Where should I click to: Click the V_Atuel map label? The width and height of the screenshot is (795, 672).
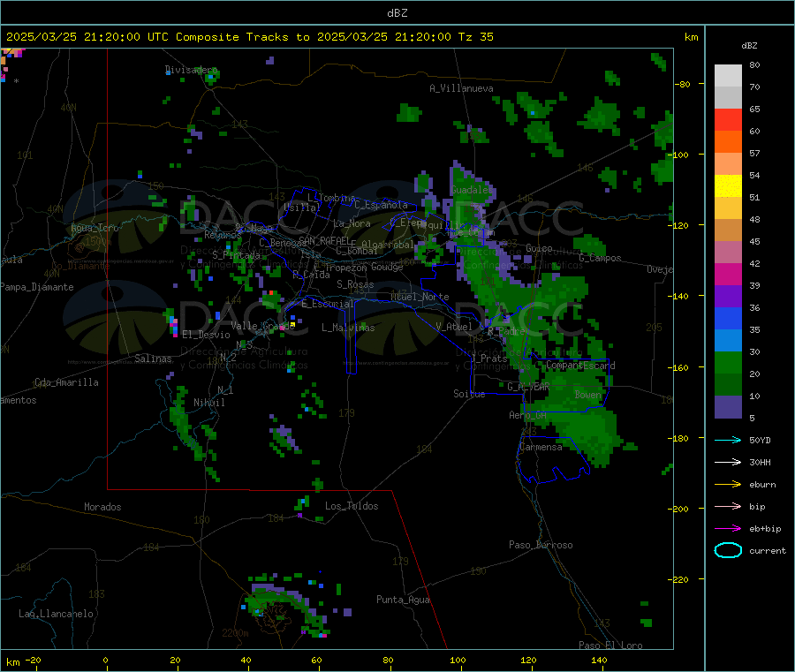pyautogui.click(x=454, y=327)
